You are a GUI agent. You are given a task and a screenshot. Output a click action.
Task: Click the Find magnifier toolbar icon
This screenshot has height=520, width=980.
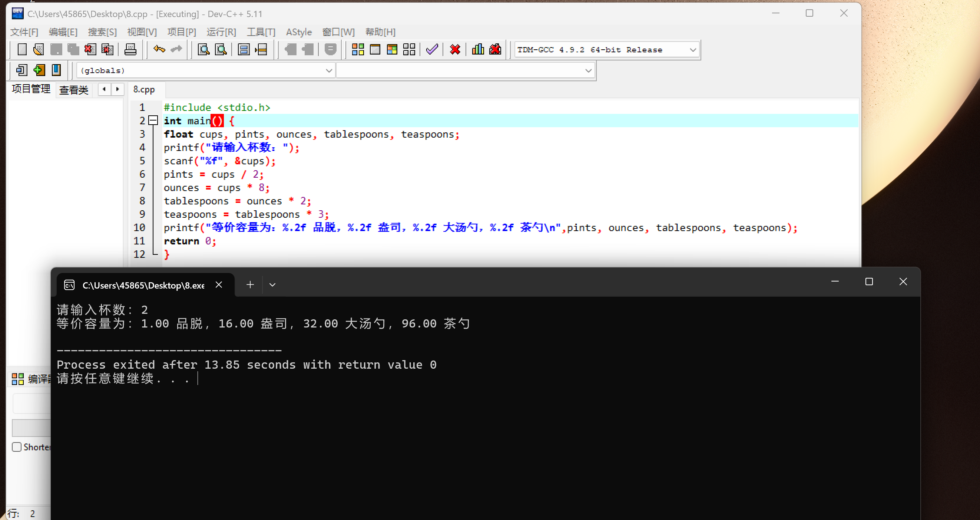tap(203, 49)
